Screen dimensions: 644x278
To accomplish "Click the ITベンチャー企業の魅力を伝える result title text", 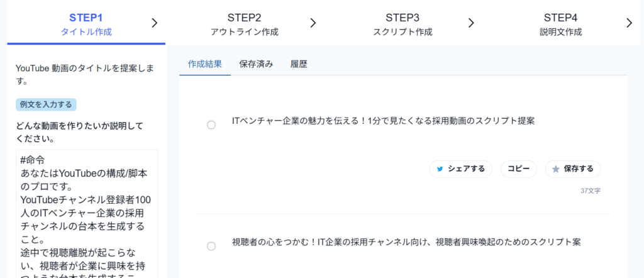I will (383, 121).
